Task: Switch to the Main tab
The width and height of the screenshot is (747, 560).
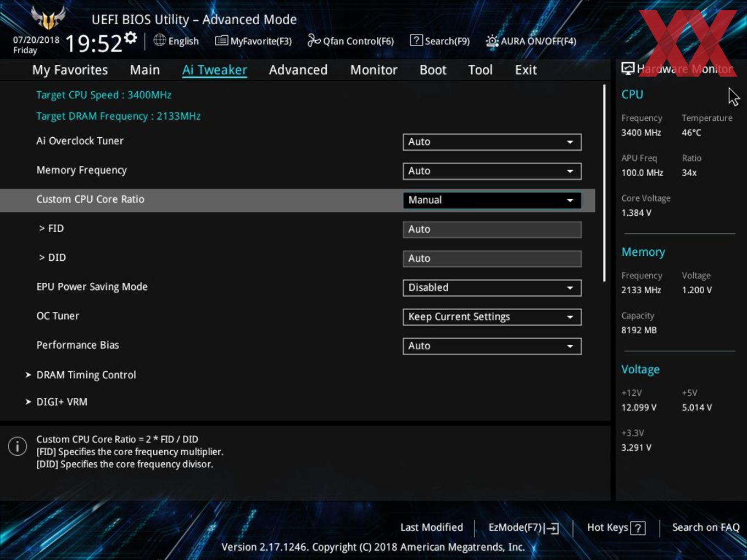Action: pyautogui.click(x=145, y=70)
